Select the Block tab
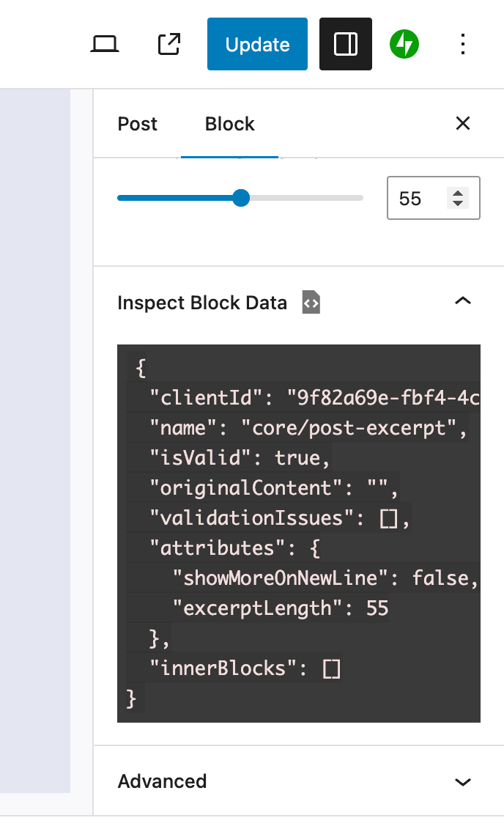Image resolution: width=504 pixels, height=837 pixels. pos(230,124)
